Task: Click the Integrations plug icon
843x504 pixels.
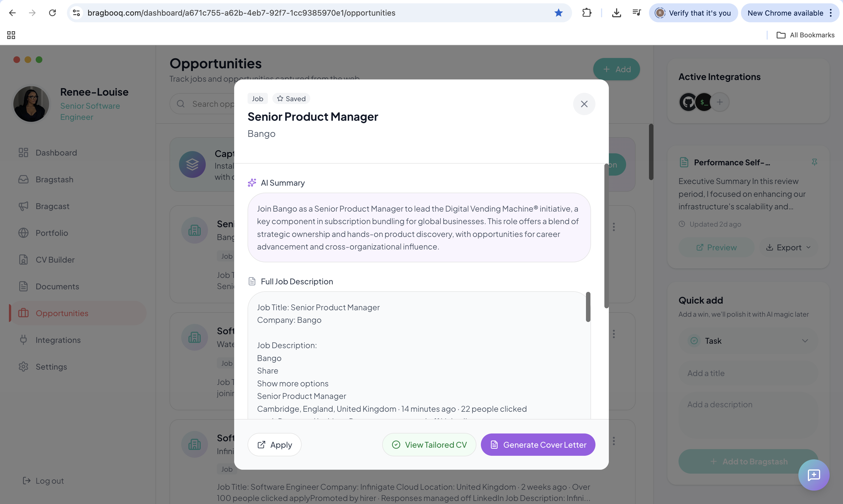Action: click(x=23, y=340)
